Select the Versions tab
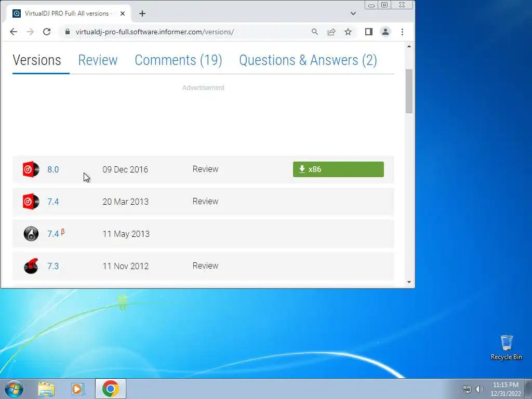Viewport: 532px width, 399px height. (x=37, y=60)
